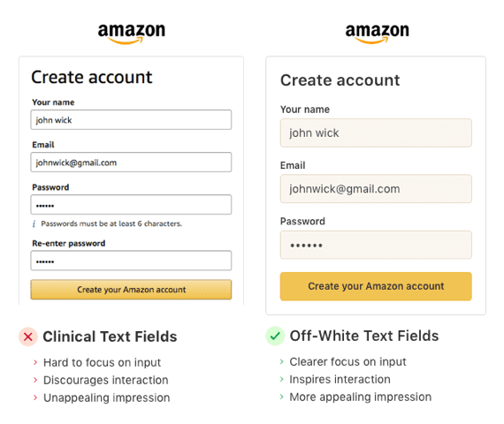The height and width of the screenshot is (424, 504).
Task: Select the Re-enter password field
Action: click(x=131, y=261)
